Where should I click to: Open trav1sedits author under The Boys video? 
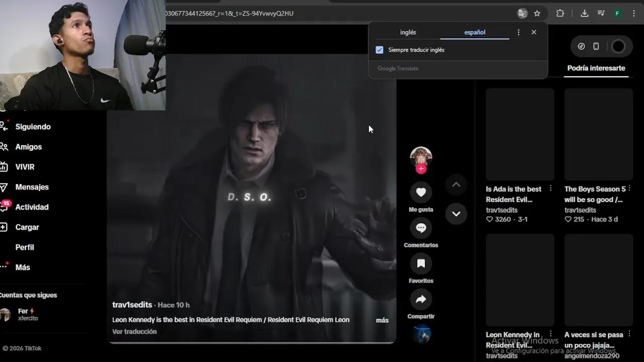coord(580,210)
